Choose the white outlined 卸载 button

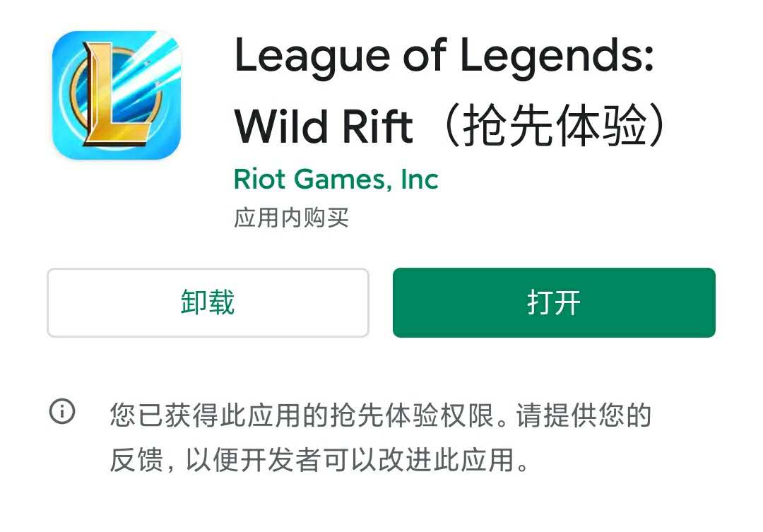[x=208, y=302]
